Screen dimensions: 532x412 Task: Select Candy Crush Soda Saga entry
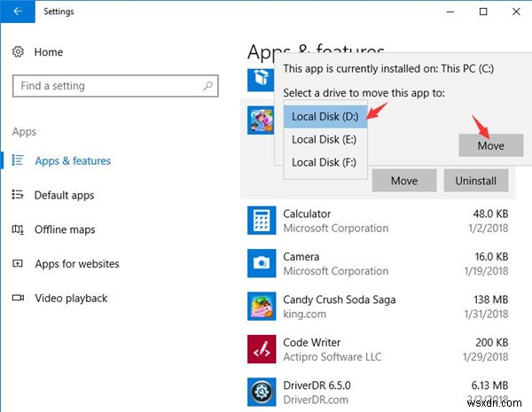(340, 299)
